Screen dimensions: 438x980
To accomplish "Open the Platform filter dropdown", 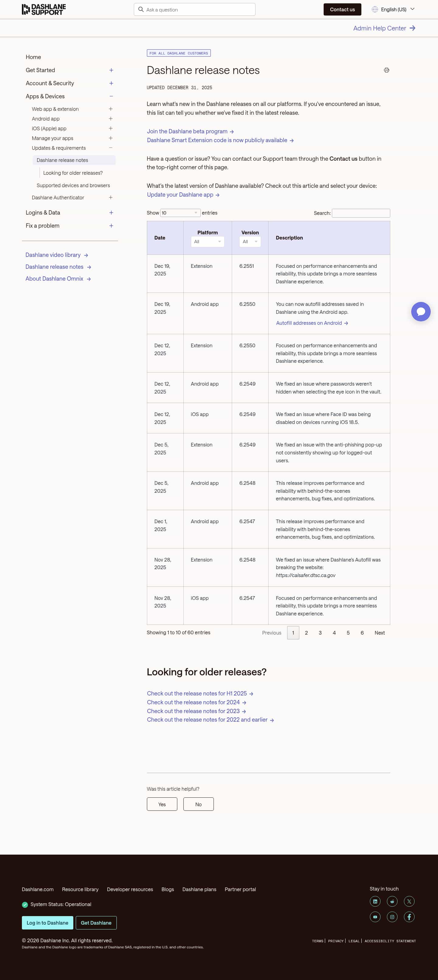I will pyautogui.click(x=207, y=242).
